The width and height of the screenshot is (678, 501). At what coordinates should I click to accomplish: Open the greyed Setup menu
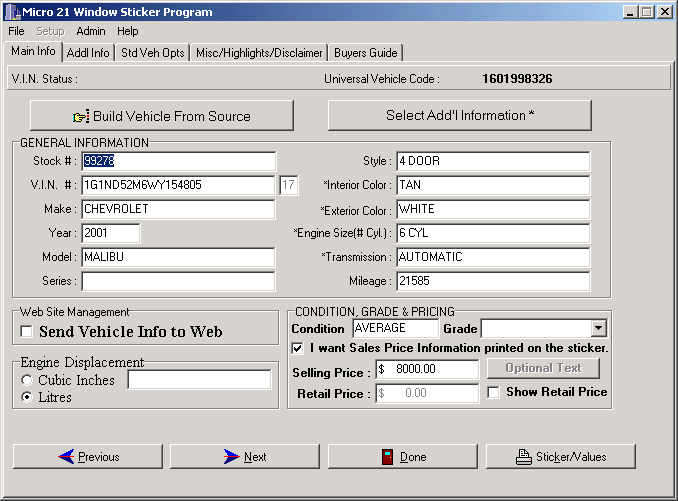point(50,31)
